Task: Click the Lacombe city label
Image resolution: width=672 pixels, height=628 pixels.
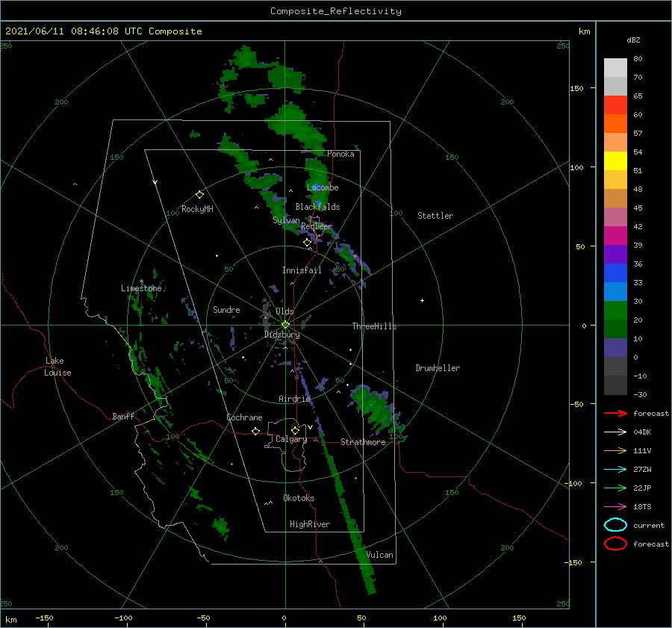Action: 323,187
